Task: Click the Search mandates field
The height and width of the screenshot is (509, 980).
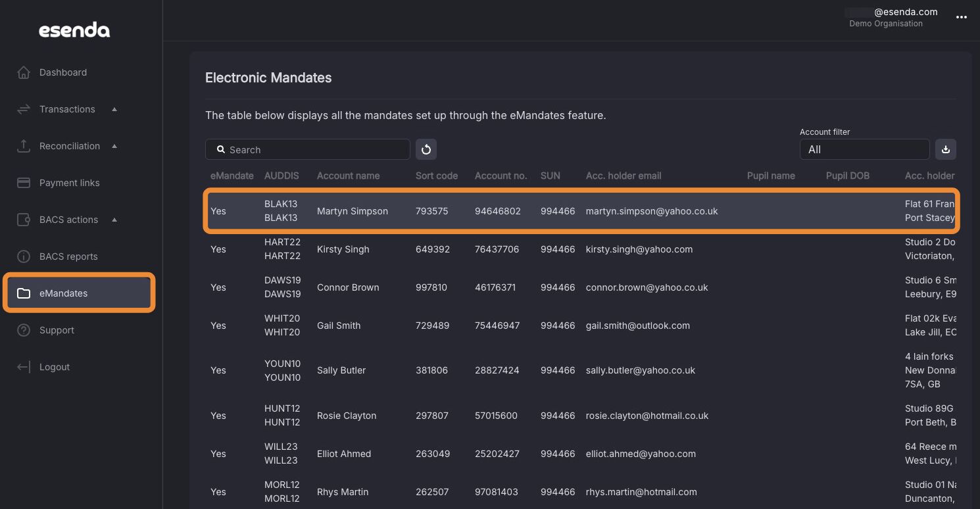Action: click(308, 149)
